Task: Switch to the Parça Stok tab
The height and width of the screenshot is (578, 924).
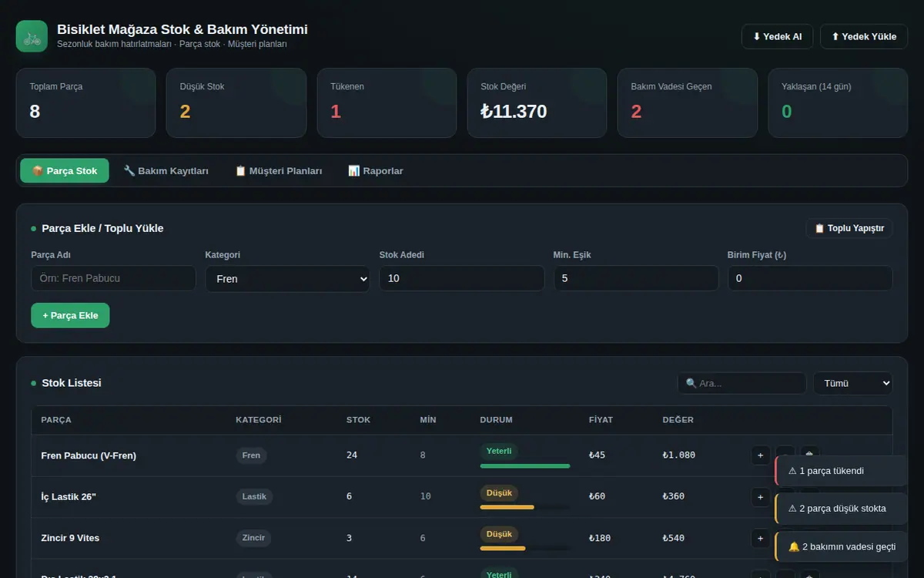Action: coord(65,171)
